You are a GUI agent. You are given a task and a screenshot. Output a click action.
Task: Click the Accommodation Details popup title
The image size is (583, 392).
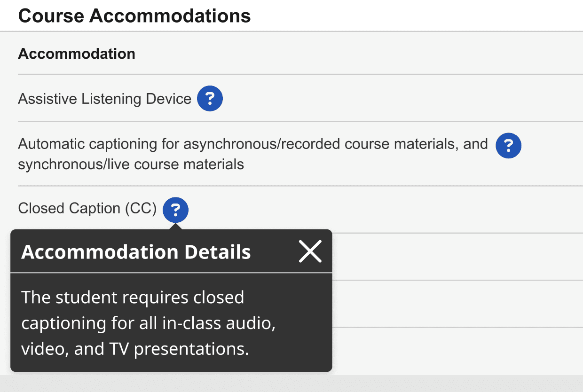coord(136,252)
